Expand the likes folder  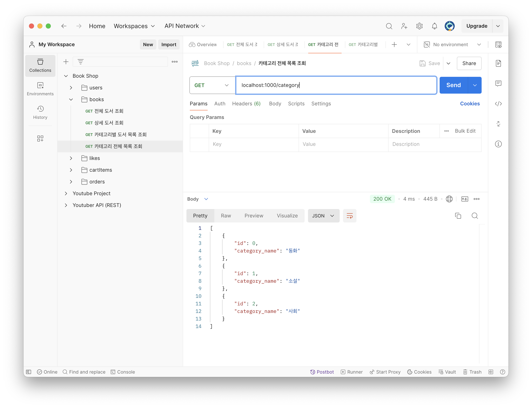(x=71, y=158)
